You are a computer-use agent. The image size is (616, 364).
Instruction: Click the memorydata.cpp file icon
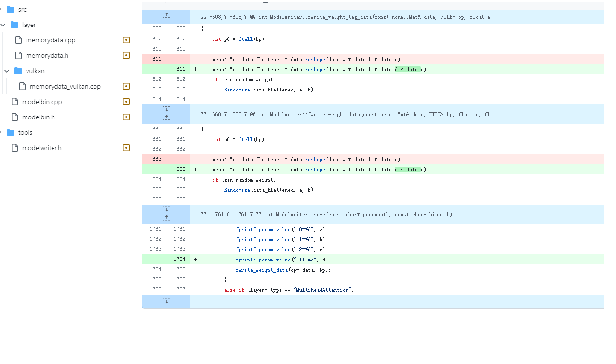point(18,40)
